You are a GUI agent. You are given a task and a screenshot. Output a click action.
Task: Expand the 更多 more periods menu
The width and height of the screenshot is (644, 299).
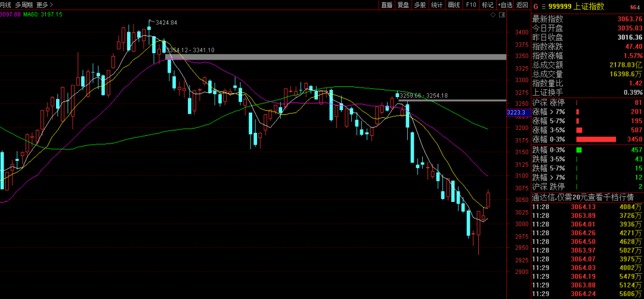[44, 5]
